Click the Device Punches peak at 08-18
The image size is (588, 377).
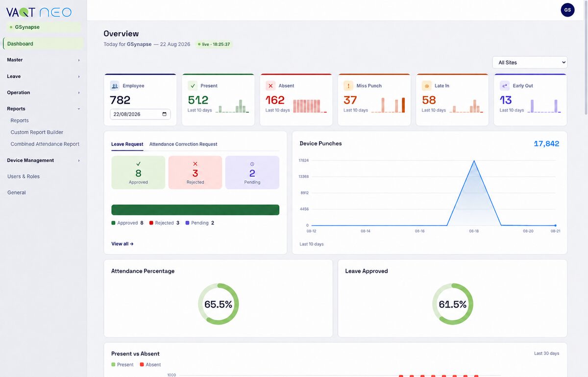(x=474, y=161)
